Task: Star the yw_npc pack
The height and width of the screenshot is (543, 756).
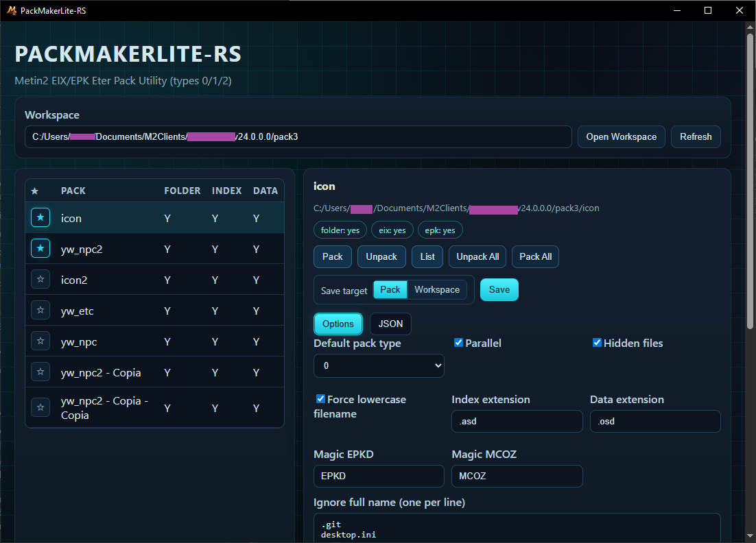Action: point(40,341)
